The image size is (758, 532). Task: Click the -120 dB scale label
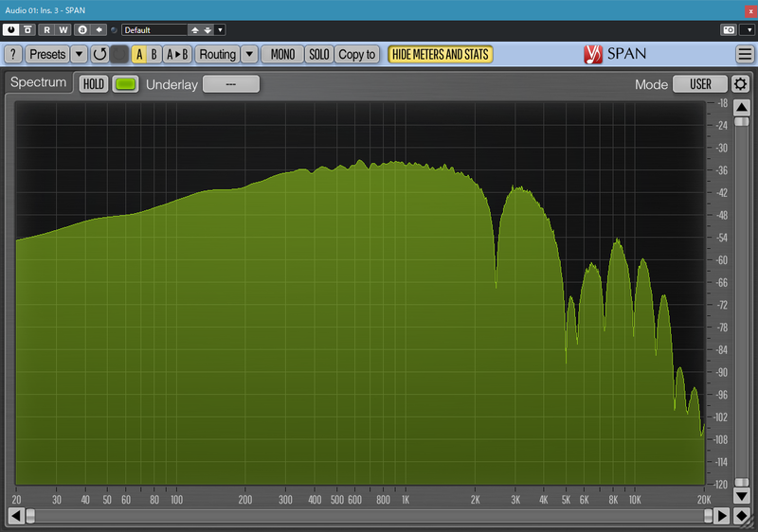720,485
